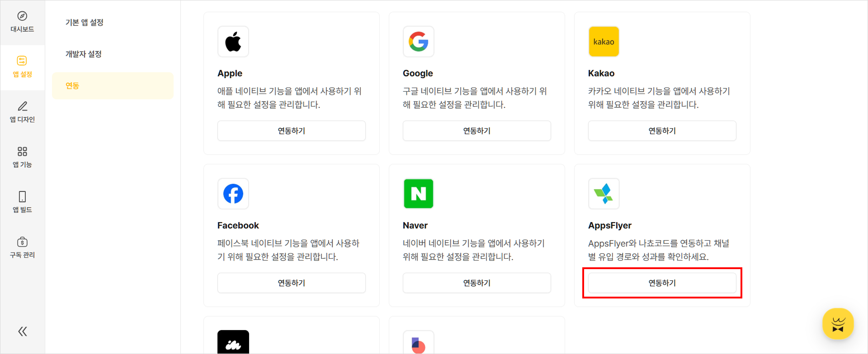Click the Apple logo icon

tap(233, 42)
